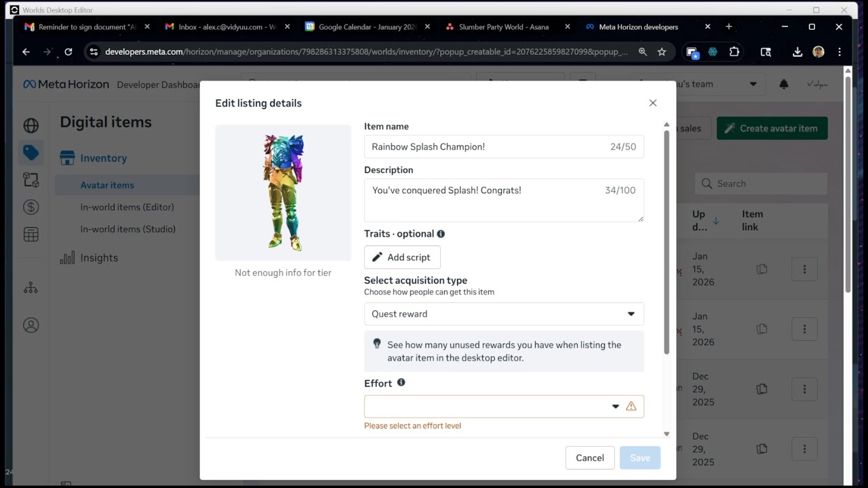
Task: Open the user profile sidebar icon
Action: (31, 325)
